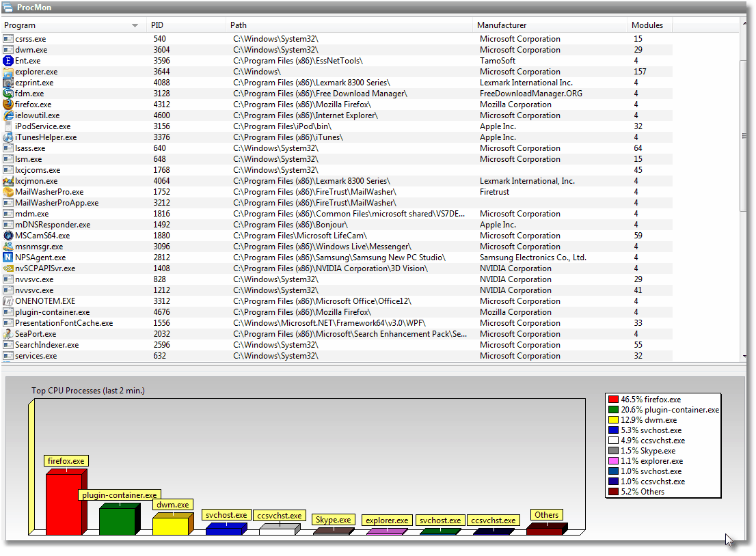Click the dwm.exe window icon
Viewport: 756px width, 556px height.
click(8, 50)
